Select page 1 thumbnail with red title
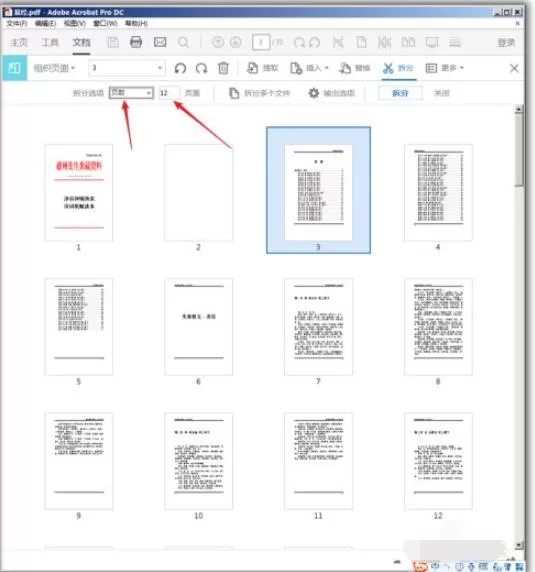The height and width of the screenshot is (572, 535). 78,193
